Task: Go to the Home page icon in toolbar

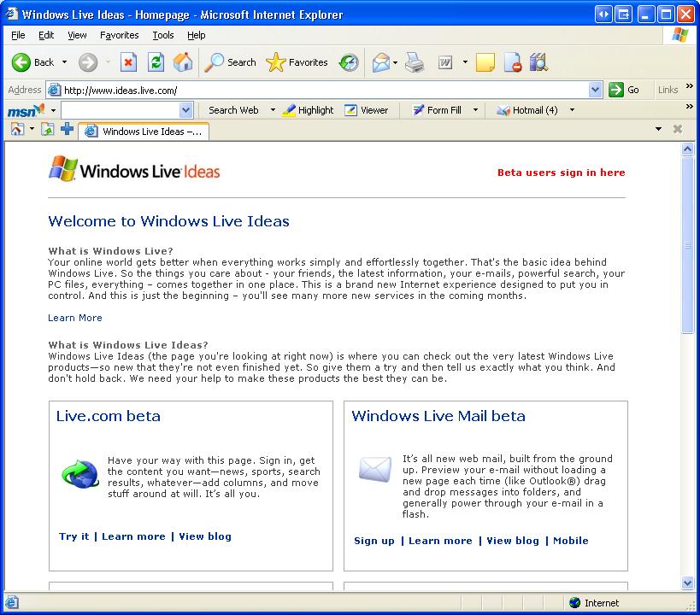Action: [183, 62]
